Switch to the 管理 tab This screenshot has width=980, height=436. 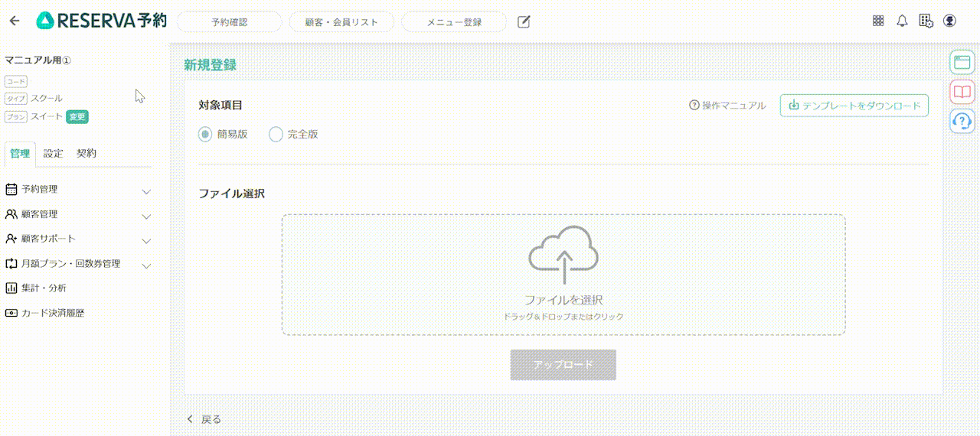(20, 153)
